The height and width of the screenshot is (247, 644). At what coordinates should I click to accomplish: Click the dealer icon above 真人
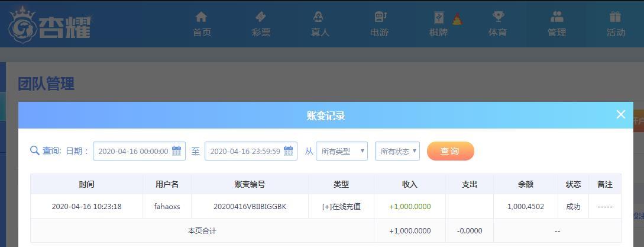pos(318,17)
